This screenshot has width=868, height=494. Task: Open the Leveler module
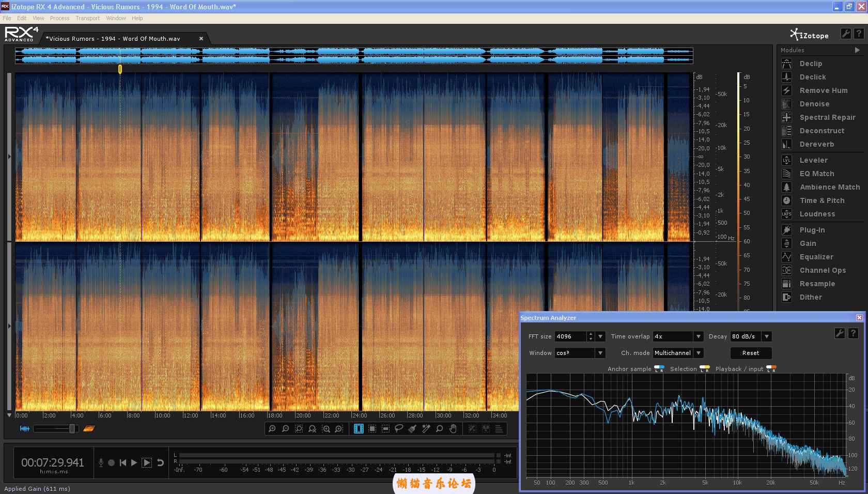(813, 160)
